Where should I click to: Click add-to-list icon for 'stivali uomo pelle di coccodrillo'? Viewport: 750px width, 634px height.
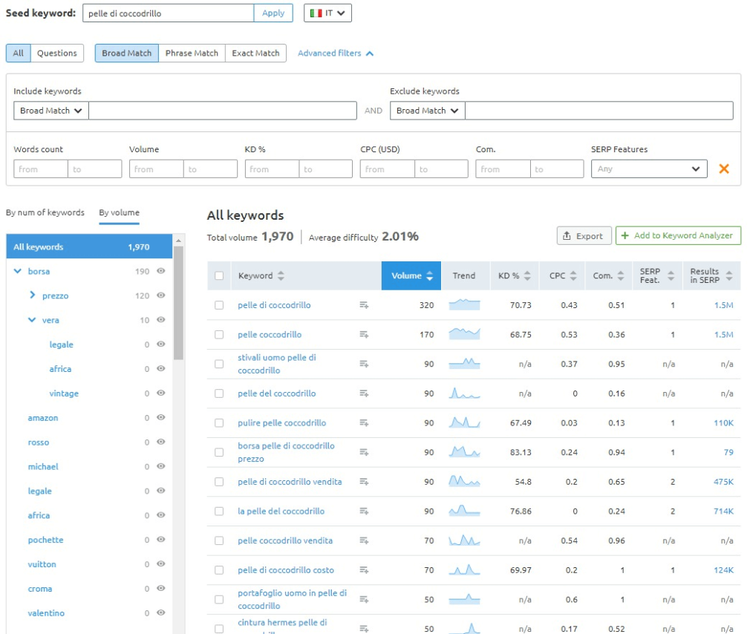pyautogui.click(x=364, y=364)
